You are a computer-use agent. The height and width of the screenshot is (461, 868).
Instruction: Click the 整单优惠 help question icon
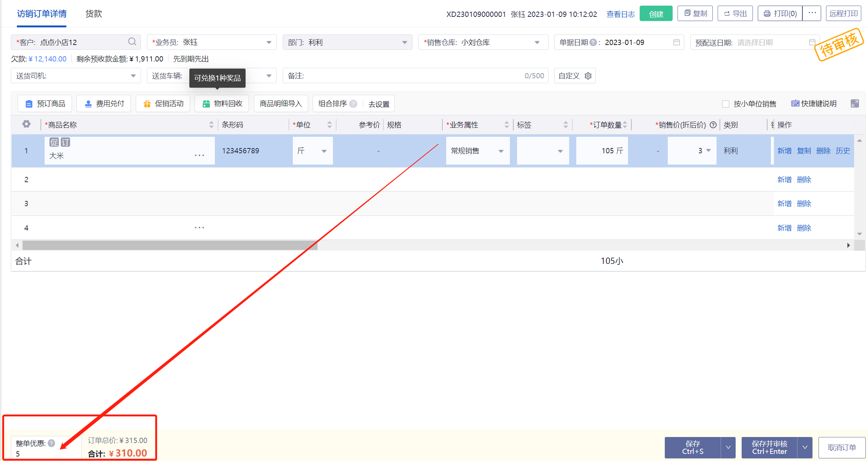51,443
